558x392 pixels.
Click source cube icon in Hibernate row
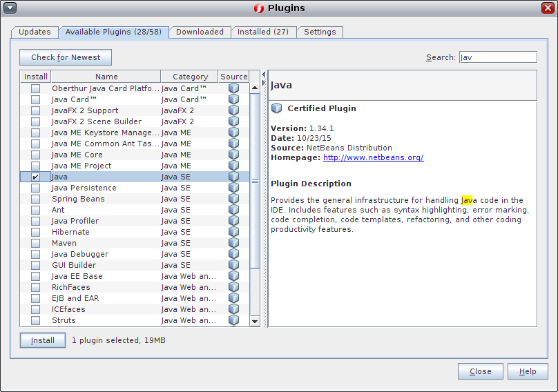233,232
